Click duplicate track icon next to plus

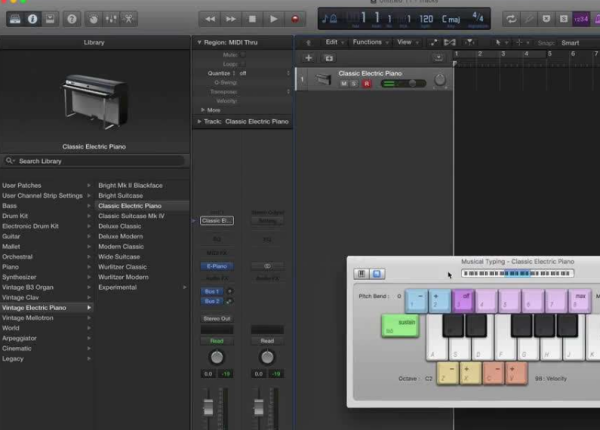[329, 58]
